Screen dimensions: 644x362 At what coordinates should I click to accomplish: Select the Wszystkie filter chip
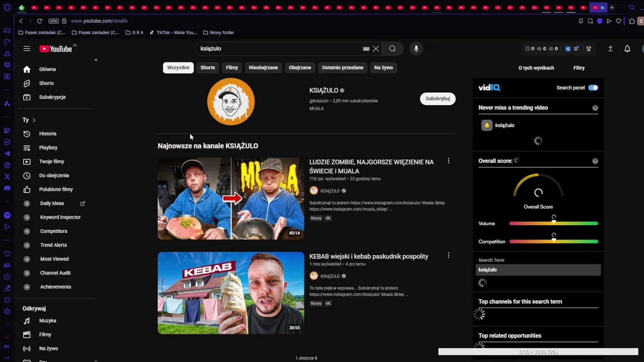[178, 67]
